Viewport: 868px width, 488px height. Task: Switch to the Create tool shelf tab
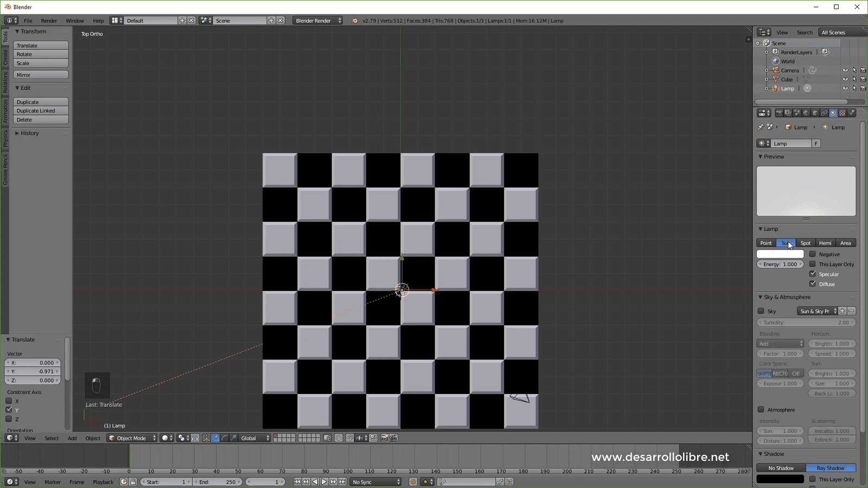click(5, 57)
